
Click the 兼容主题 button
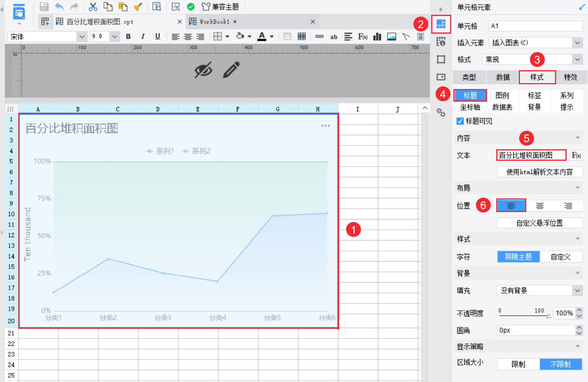tap(220, 7)
